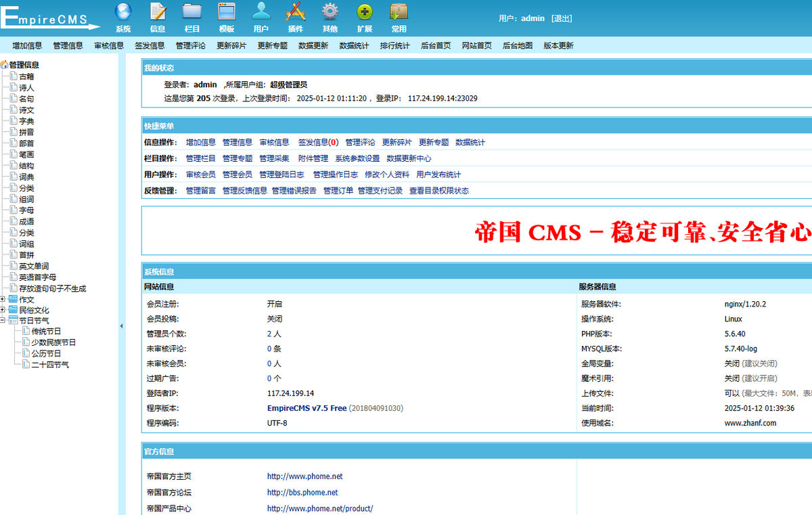Open 系统参数设置 quick menu link
This screenshot has height=515, width=812.
tap(357, 158)
